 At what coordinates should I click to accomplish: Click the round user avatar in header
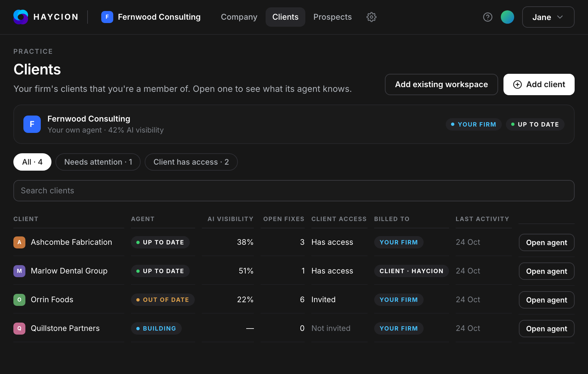point(507,17)
